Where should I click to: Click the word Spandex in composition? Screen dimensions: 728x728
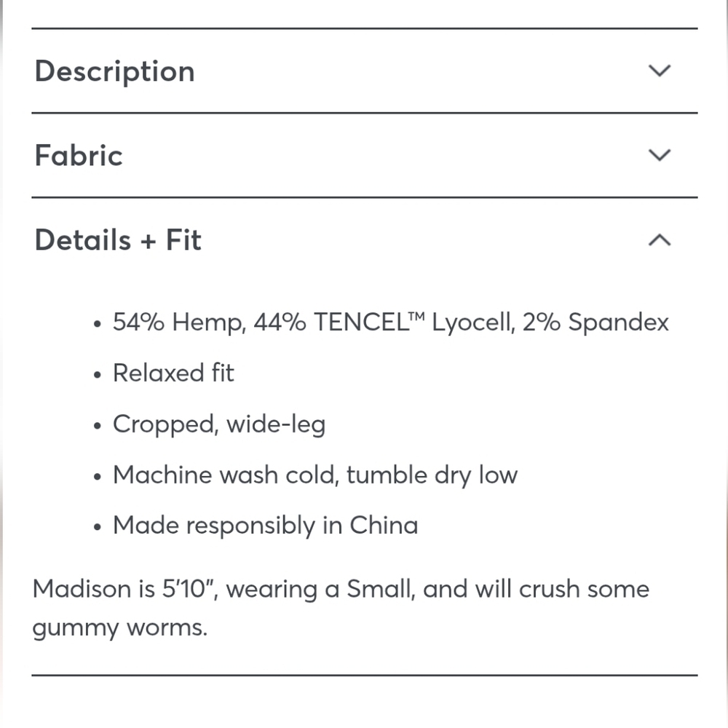[x=618, y=322]
